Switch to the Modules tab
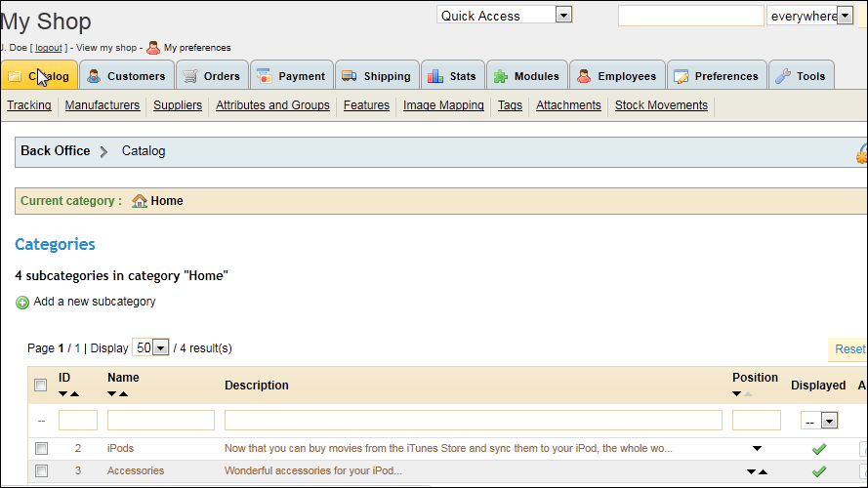This screenshot has height=488, width=868. coord(526,76)
